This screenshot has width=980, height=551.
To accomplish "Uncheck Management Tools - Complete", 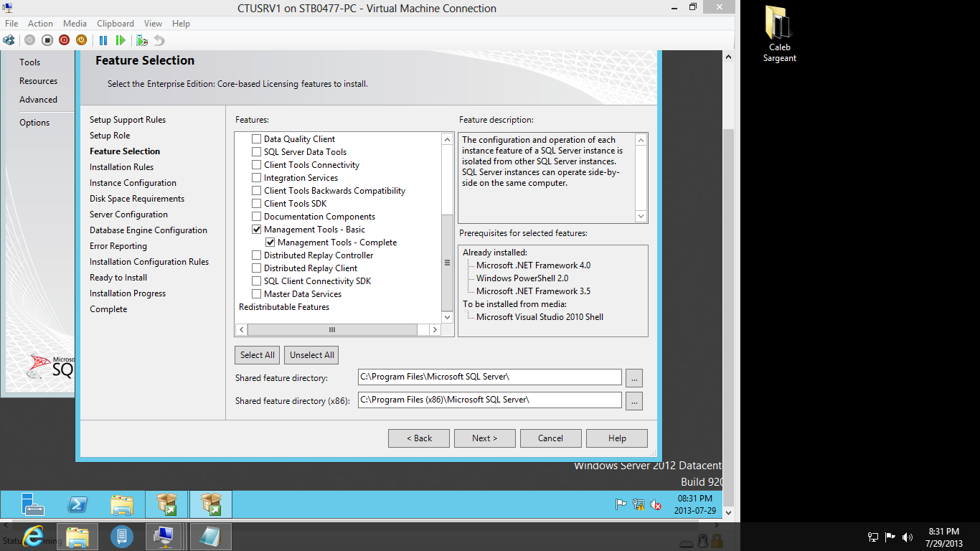I will pyautogui.click(x=270, y=242).
